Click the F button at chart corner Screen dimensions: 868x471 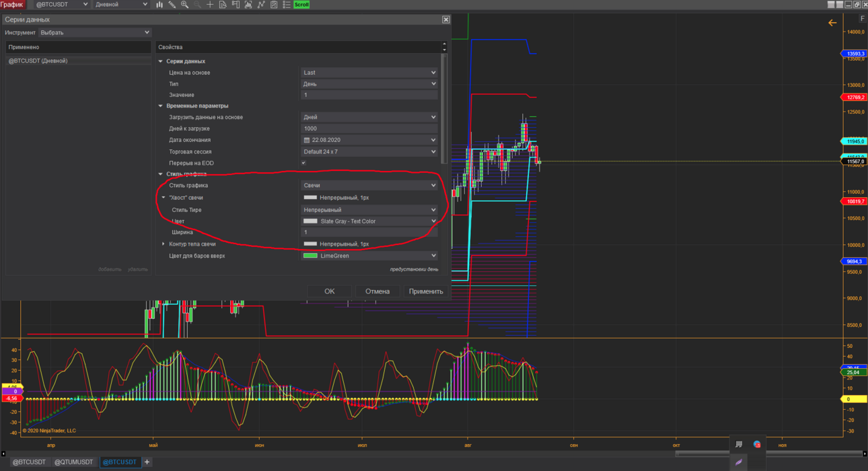point(863,20)
